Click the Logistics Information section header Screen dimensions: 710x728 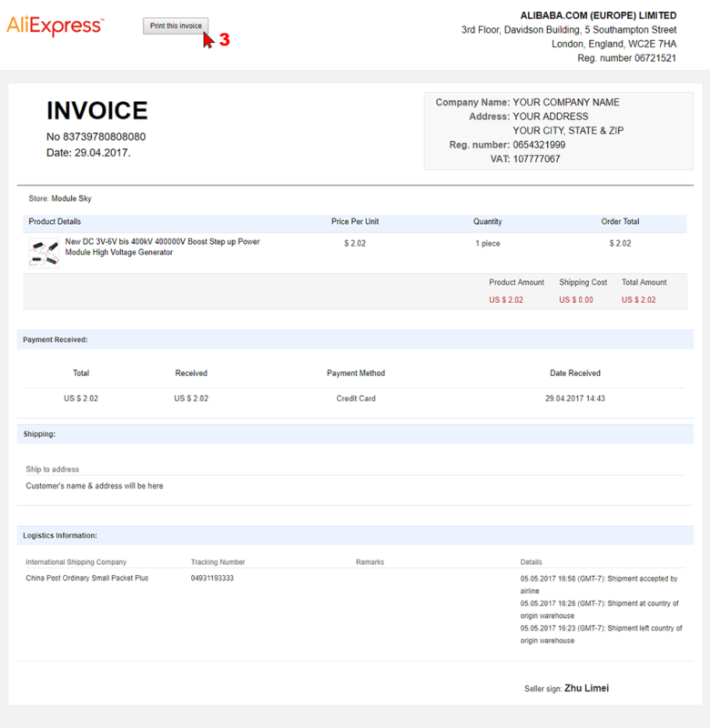click(355, 535)
